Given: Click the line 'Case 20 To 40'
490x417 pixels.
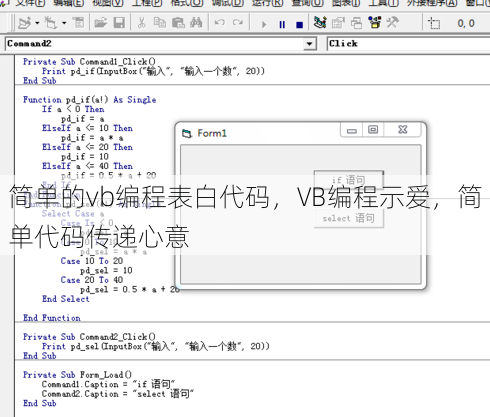Looking at the screenshot, I should click(x=92, y=280).
